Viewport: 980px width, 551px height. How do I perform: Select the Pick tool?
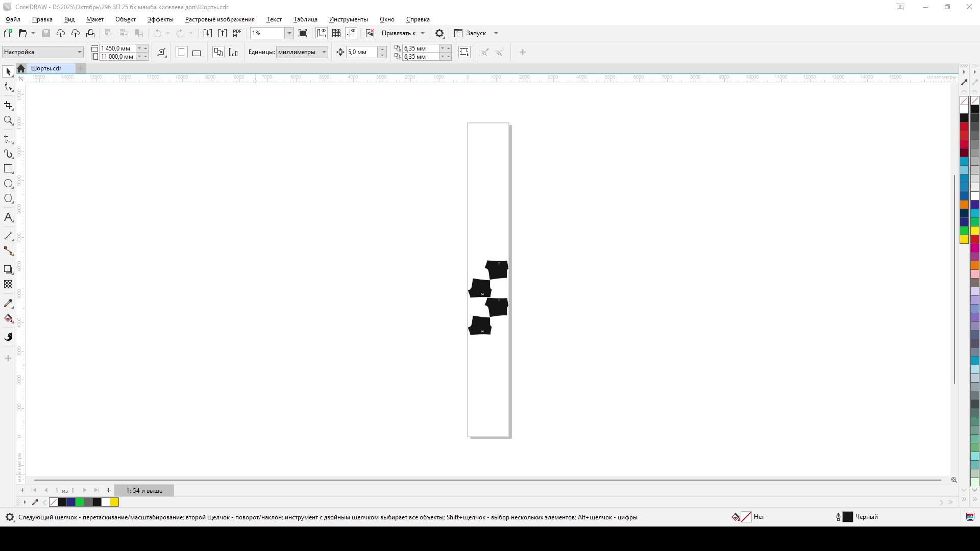click(x=8, y=71)
